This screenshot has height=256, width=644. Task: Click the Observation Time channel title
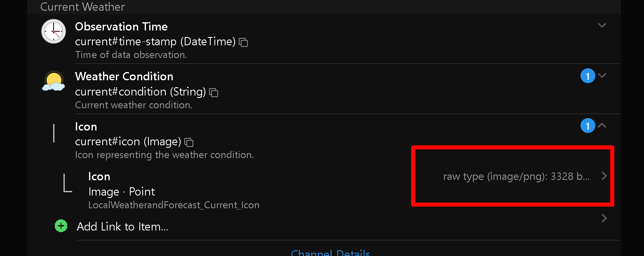pyautogui.click(x=121, y=27)
